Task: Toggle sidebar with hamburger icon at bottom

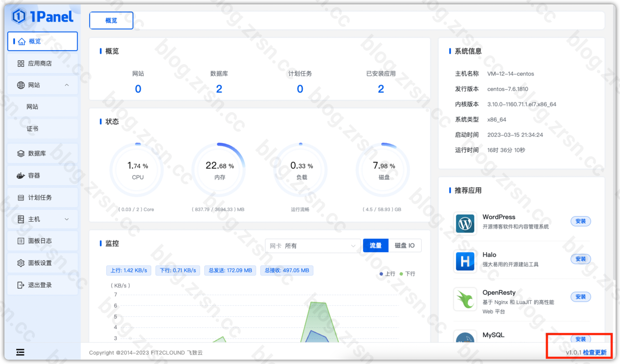Action: (20, 352)
